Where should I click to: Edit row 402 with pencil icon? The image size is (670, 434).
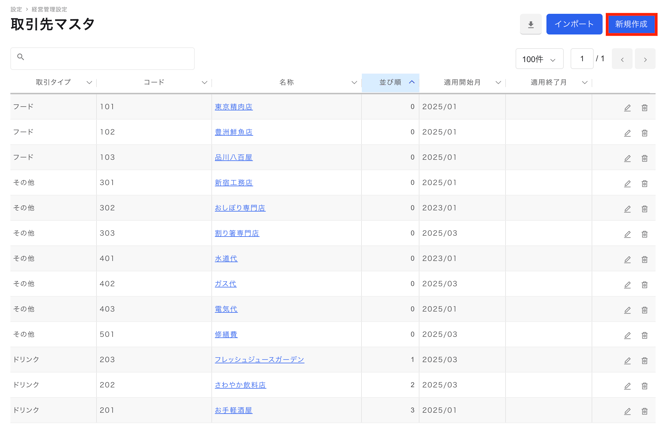tap(627, 285)
